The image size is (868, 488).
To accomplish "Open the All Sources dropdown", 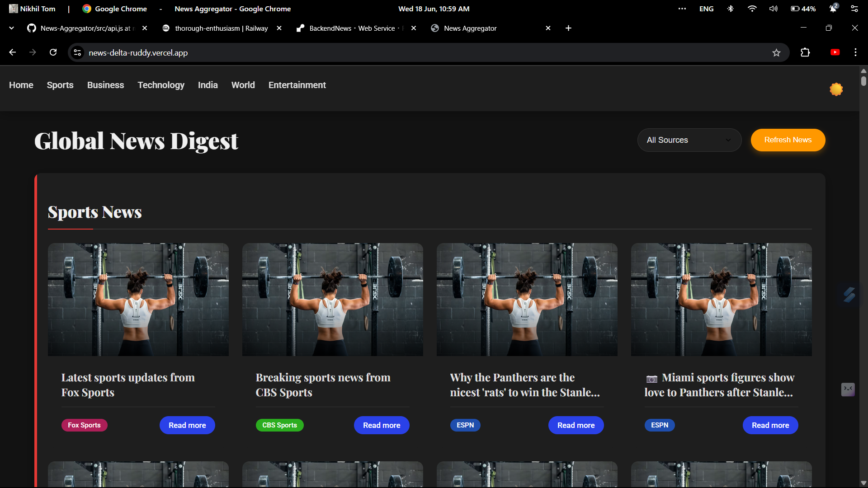I will (689, 140).
